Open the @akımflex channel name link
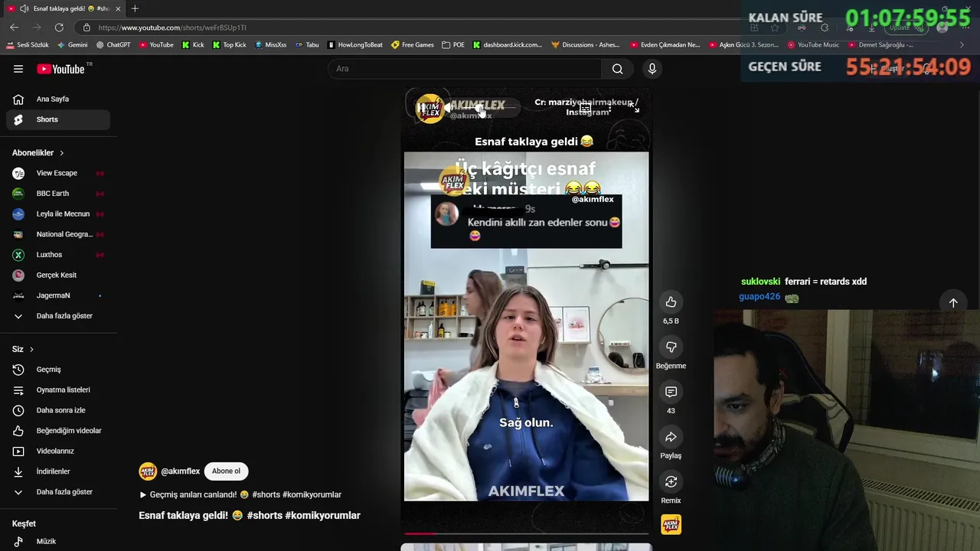The image size is (980, 551). point(181,471)
